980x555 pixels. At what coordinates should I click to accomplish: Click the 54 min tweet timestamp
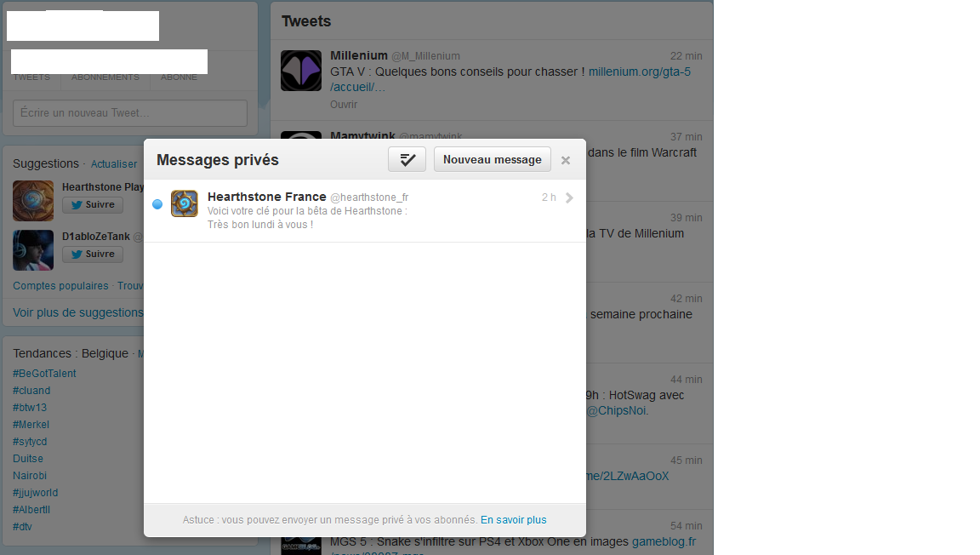[x=687, y=525]
